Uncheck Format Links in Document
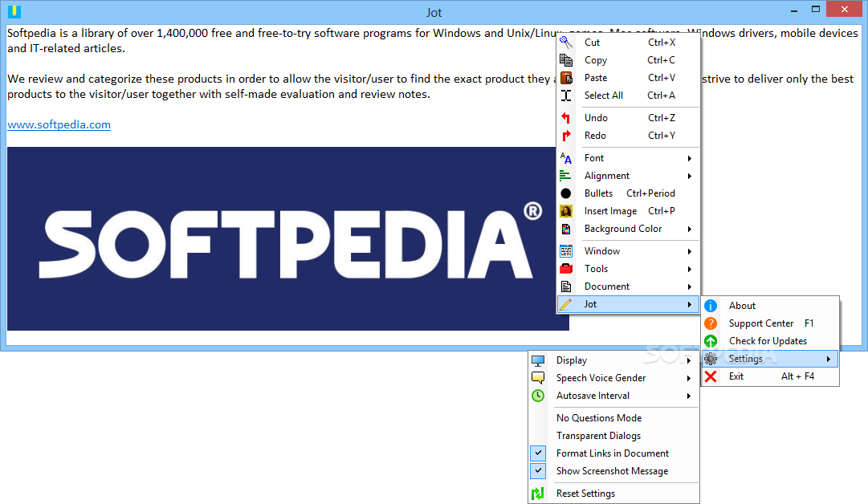Screen dimensions: 868x504 point(614,453)
